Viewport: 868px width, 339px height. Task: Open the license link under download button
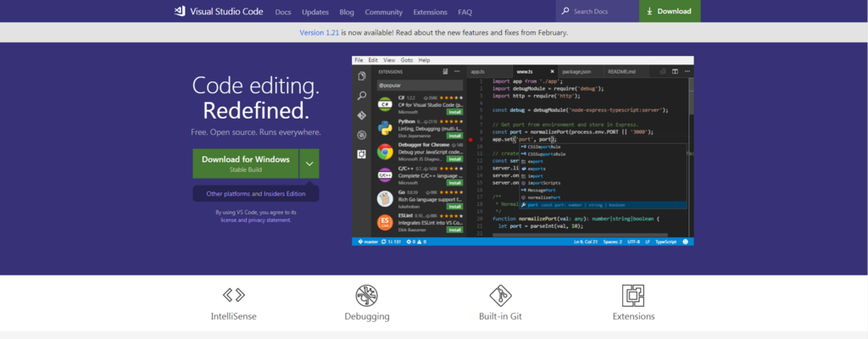click(229, 220)
